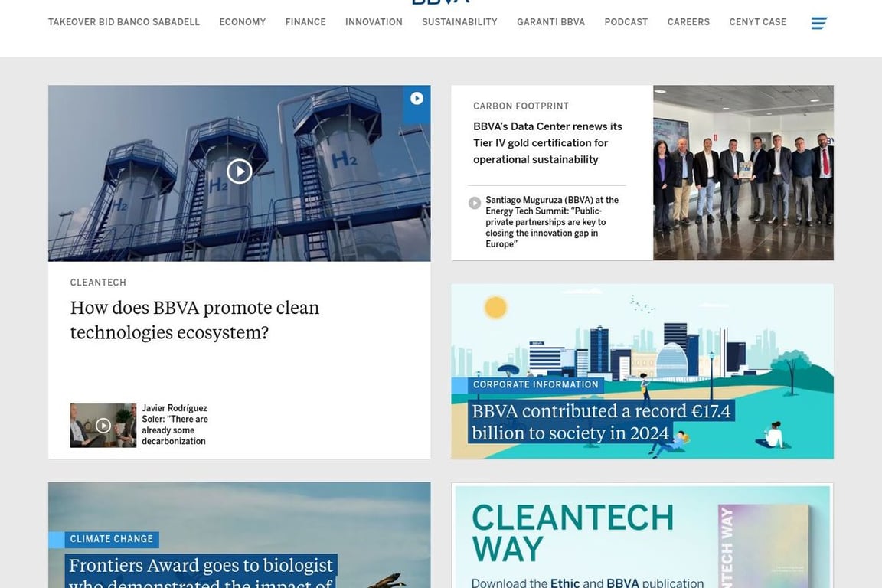Play the Javier Rodríguez Soler video thumbnail
This screenshot has height=588, width=882.
pyautogui.click(x=103, y=426)
